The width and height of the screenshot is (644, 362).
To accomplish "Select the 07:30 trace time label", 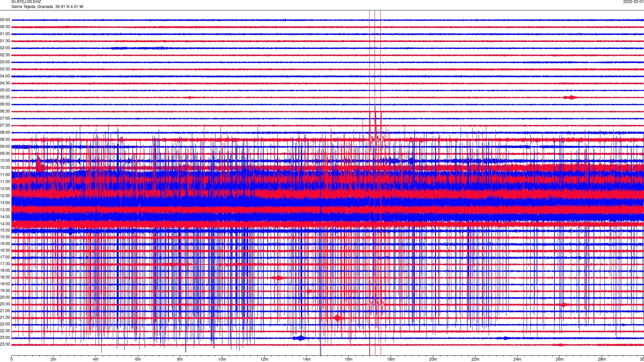I will click(x=5, y=126).
